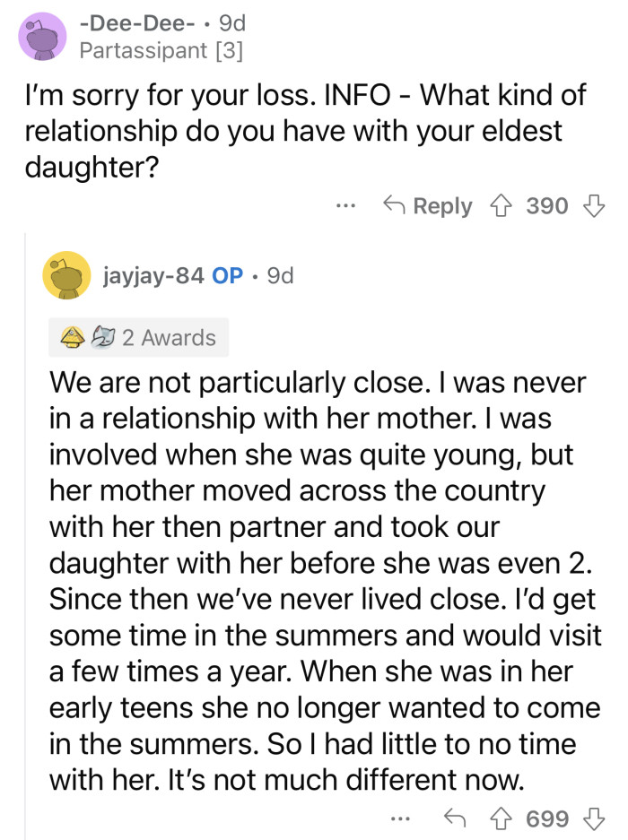Click the reply arrow on jayjay-84's comment
The image size is (628, 840).
pyautogui.click(x=458, y=818)
